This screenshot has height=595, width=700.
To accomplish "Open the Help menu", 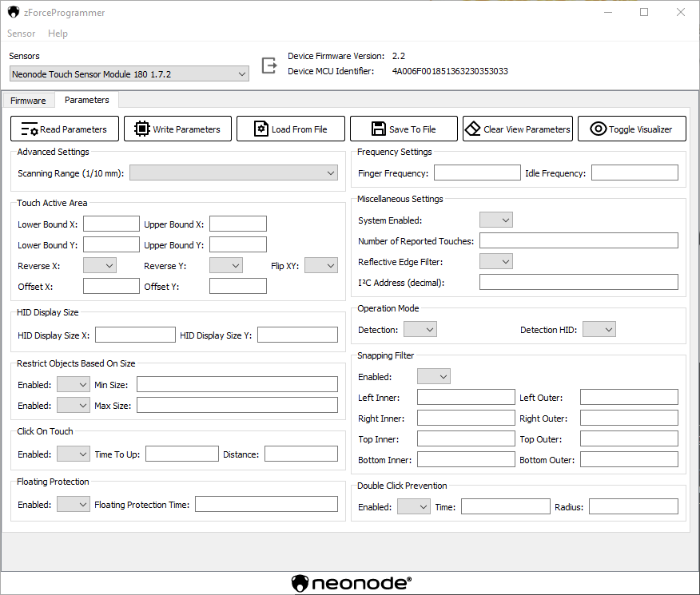I will click(58, 34).
